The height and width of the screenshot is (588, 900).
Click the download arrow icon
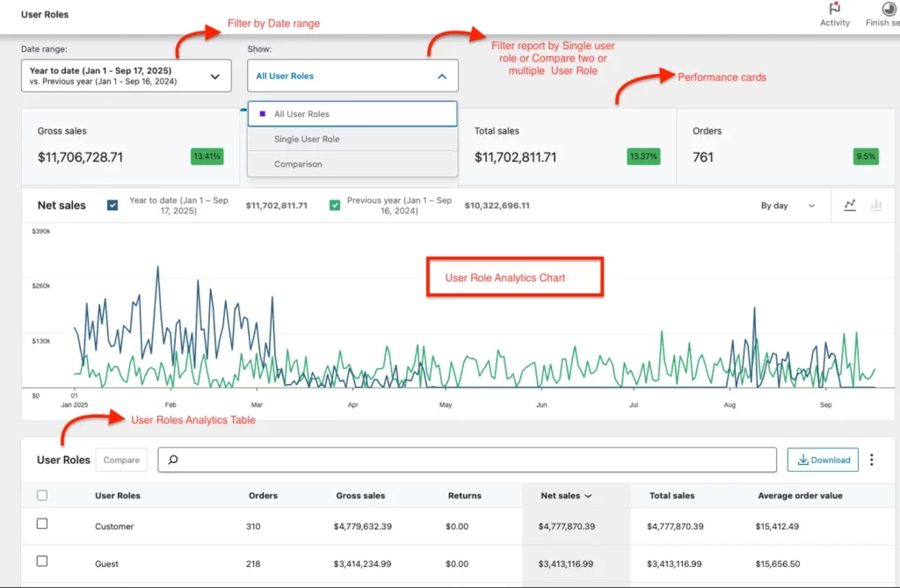pos(804,459)
